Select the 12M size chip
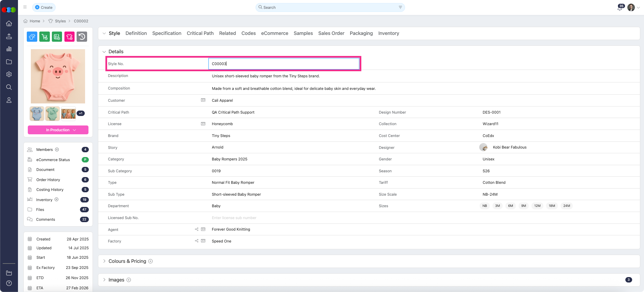The height and width of the screenshot is (292, 644). pyautogui.click(x=537, y=206)
